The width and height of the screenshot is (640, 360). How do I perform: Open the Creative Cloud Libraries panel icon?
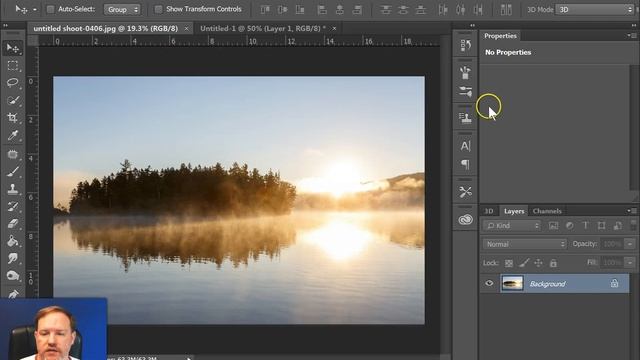click(x=465, y=220)
